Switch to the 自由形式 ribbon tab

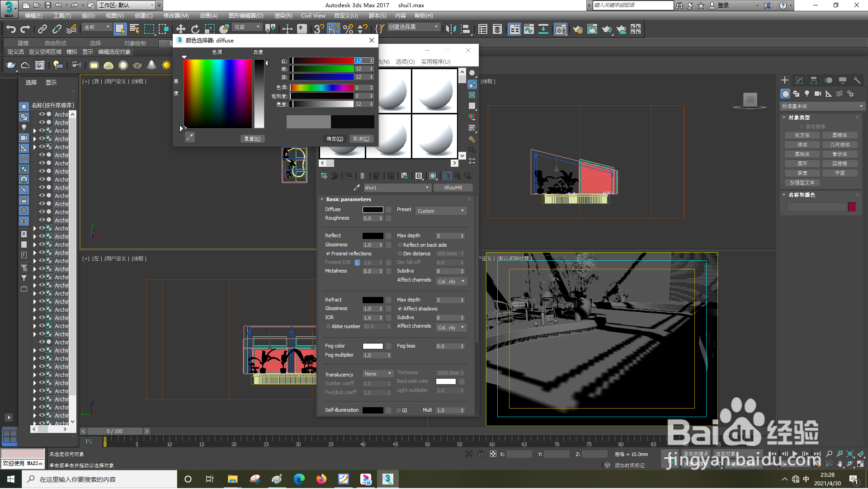[56, 43]
